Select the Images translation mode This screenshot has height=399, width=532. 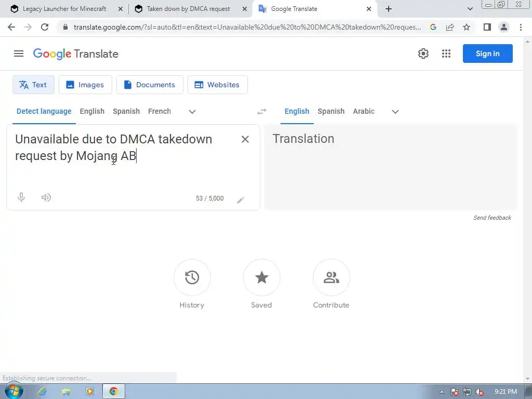coord(85,85)
